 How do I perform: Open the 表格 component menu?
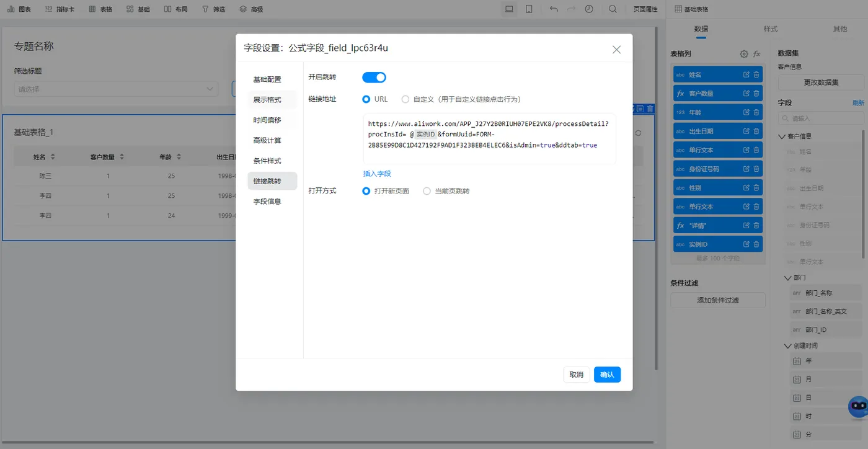[x=100, y=9]
